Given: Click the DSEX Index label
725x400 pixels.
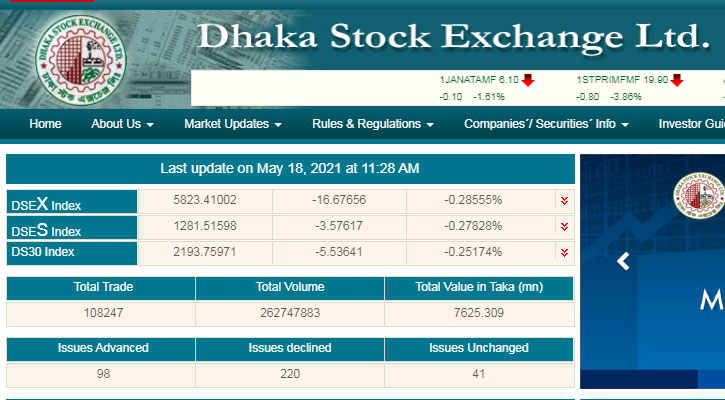Looking at the screenshot, I should pos(46,203).
